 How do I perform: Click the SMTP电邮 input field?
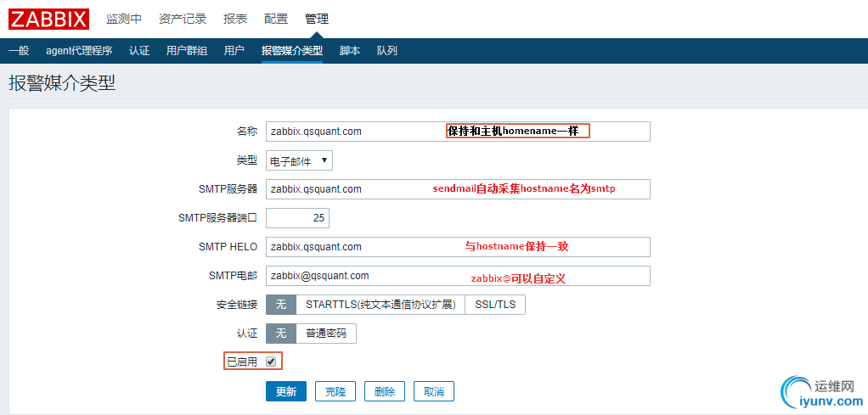pyautogui.click(x=458, y=276)
